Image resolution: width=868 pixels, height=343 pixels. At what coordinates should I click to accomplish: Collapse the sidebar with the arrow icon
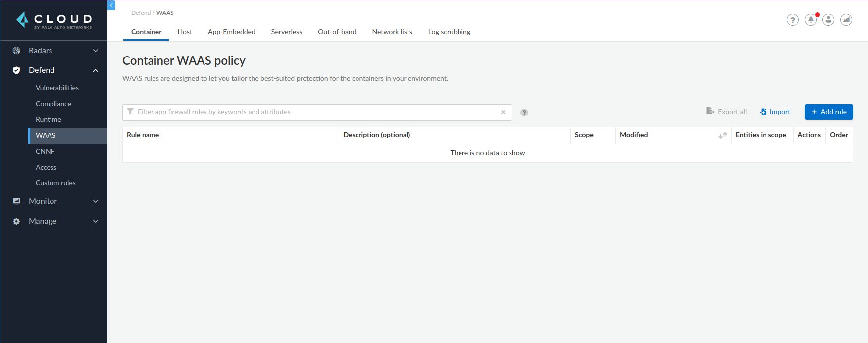click(x=111, y=5)
